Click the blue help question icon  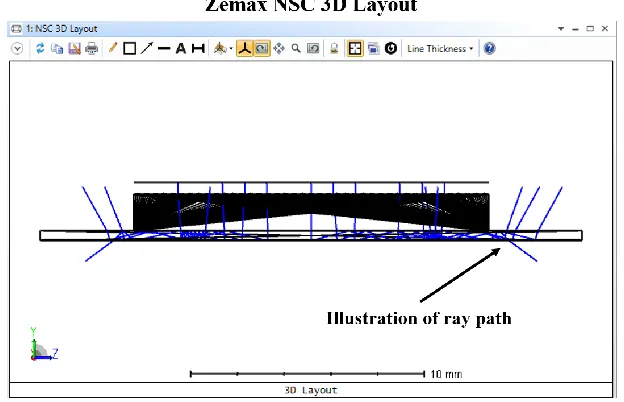pos(489,49)
